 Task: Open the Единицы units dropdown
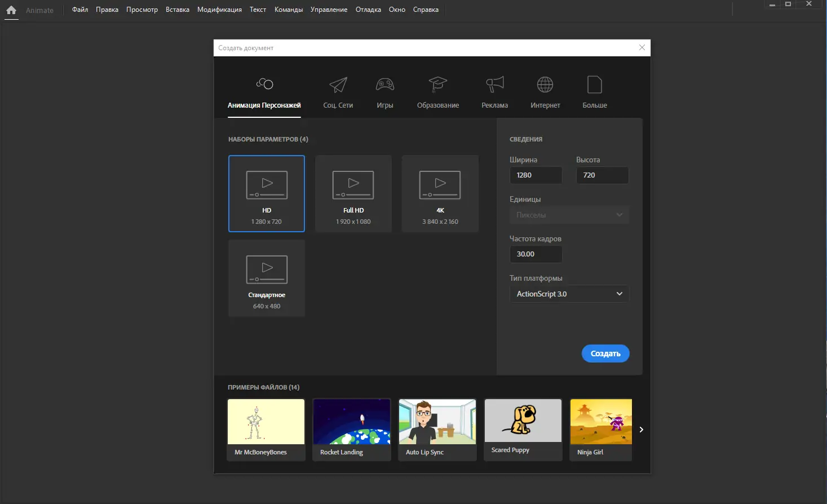coord(569,215)
